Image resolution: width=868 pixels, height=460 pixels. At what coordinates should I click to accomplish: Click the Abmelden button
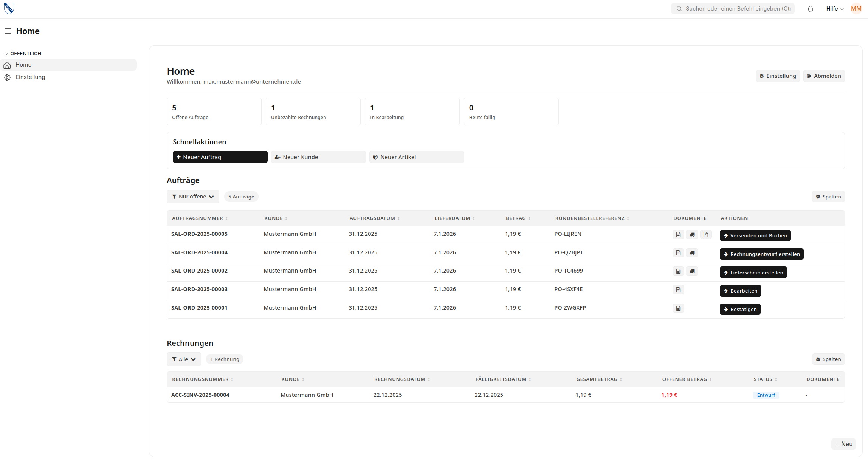(824, 76)
